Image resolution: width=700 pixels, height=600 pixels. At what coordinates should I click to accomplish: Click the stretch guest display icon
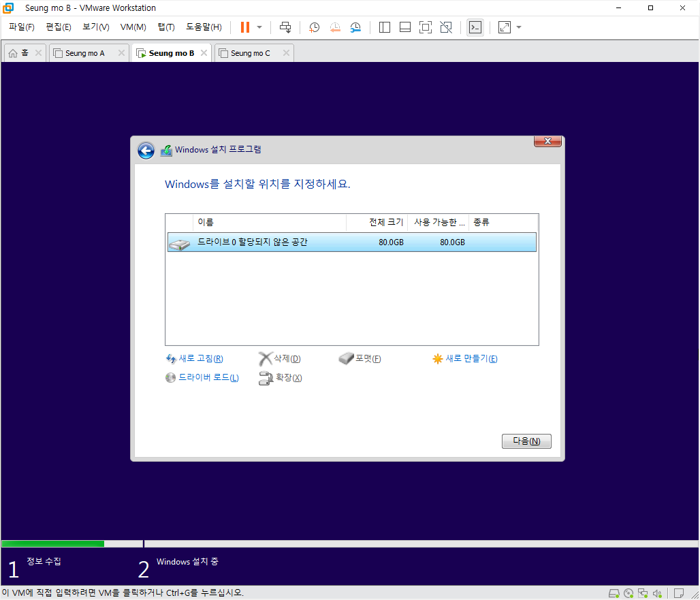coord(505,27)
